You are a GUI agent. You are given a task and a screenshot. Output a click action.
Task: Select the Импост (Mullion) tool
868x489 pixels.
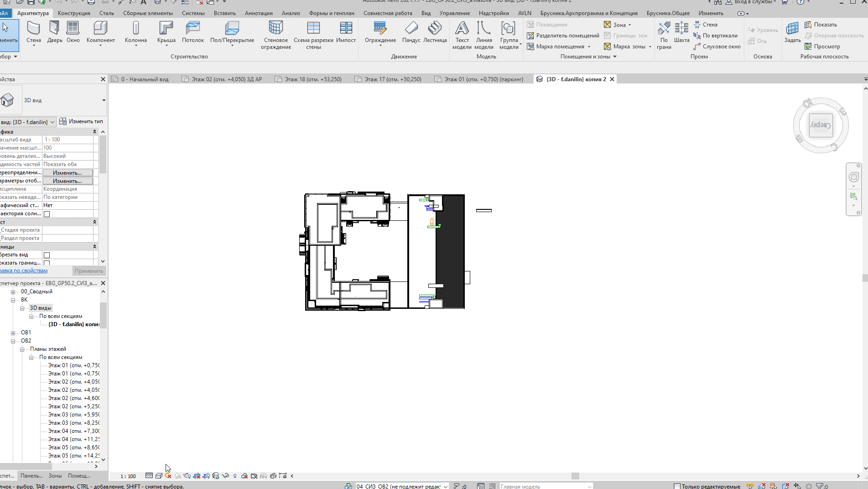346,32
